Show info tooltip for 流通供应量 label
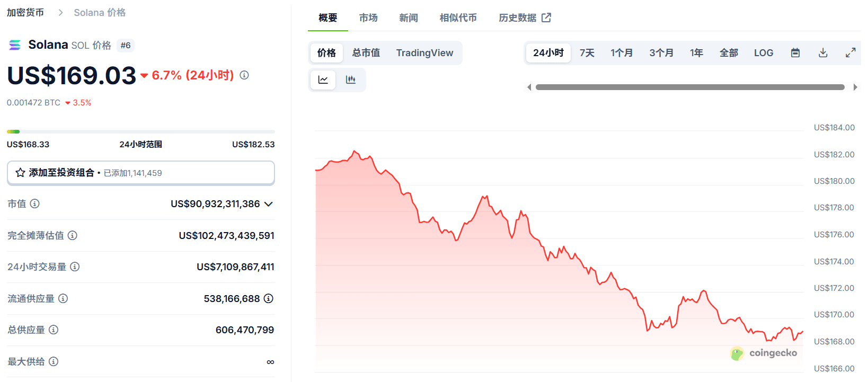Screen dimensions: 868x382 tap(63, 298)
